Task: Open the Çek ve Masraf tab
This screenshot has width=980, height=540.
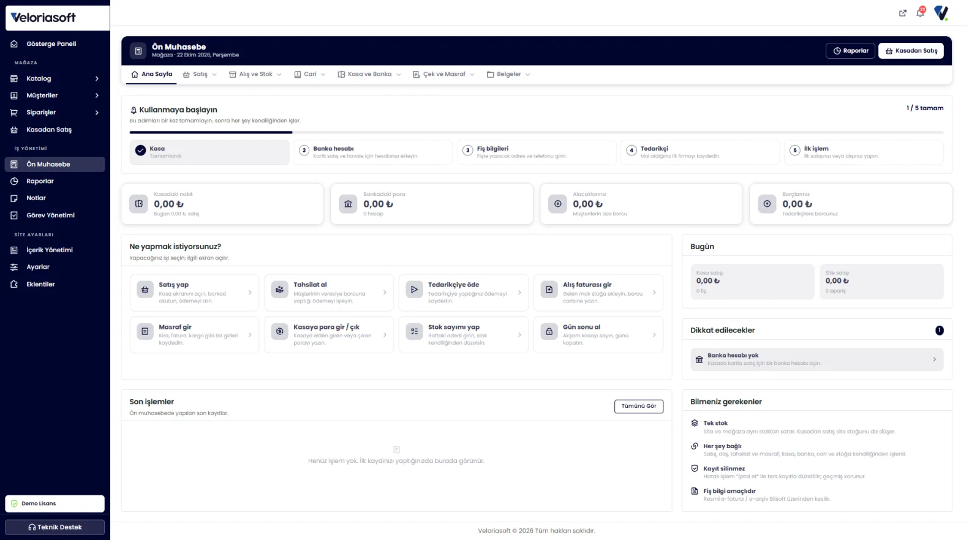Action: point(443,74)
